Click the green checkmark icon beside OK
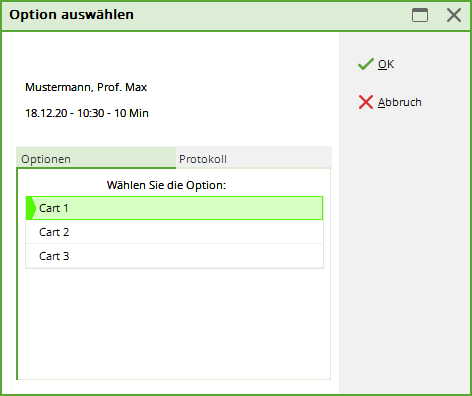The width and height of the screenshot is (472, 396). [x=366, y=64]
